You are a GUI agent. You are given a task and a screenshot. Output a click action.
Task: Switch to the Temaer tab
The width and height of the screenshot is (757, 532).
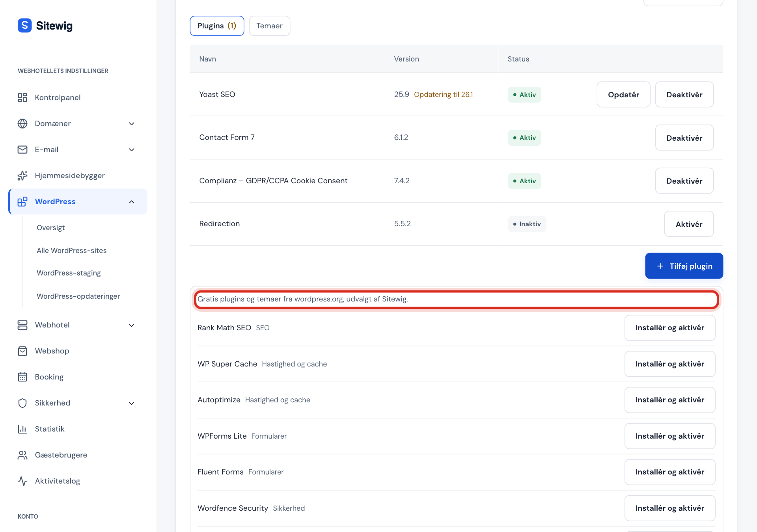(269, 26)
